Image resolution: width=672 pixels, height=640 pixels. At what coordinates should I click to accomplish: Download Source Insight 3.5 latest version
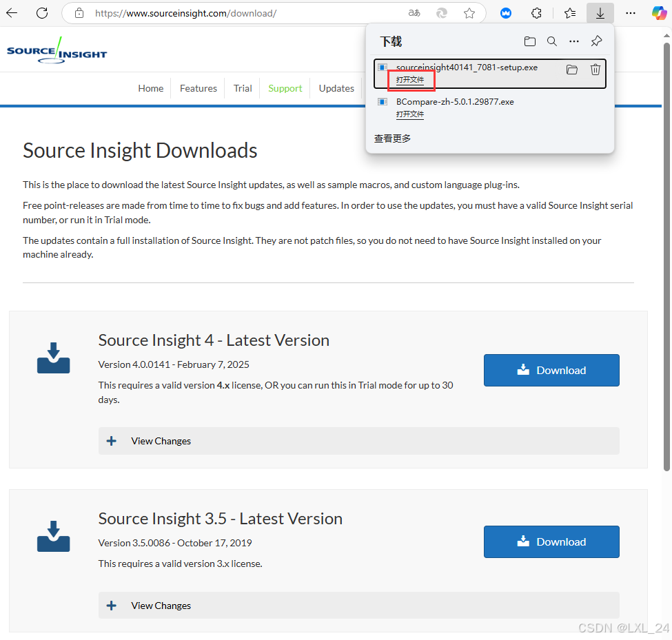(x=551, y=541)
